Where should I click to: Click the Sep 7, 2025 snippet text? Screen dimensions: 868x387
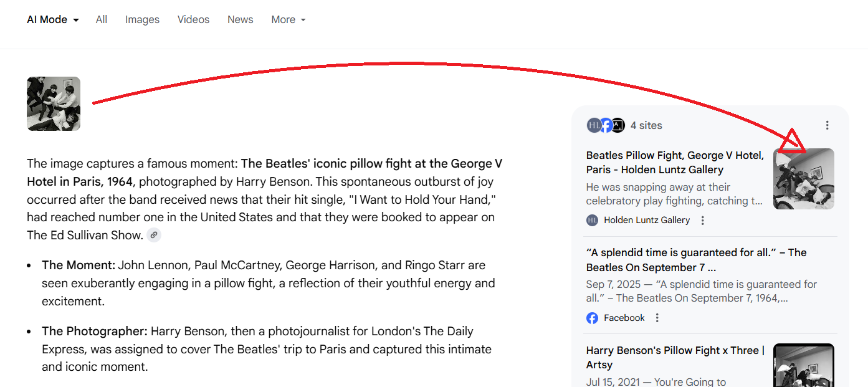pos(702,291)
